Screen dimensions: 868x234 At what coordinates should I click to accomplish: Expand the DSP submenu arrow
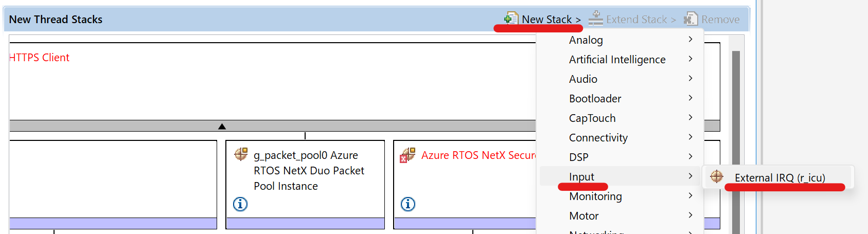pos(690,156)
